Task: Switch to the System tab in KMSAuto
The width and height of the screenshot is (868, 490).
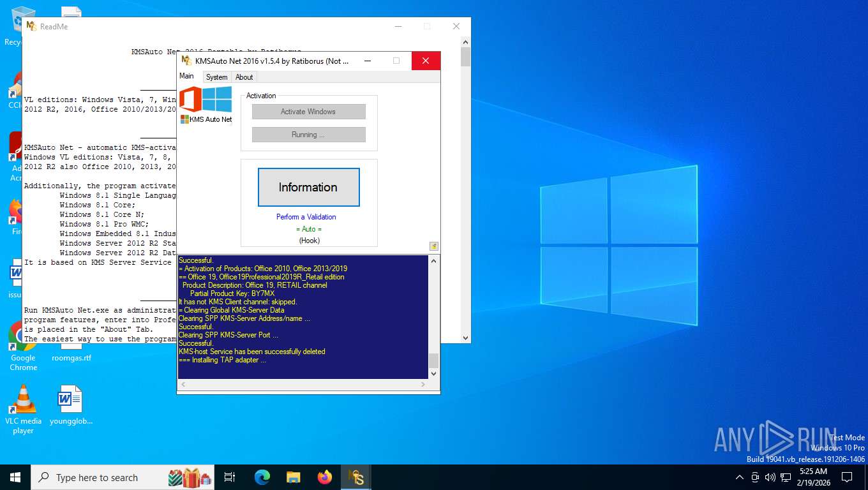Action: [x=216, y=77]
